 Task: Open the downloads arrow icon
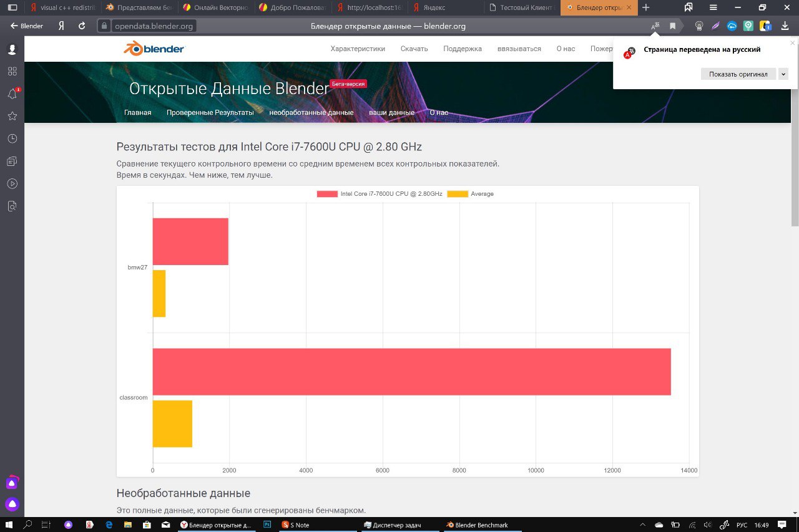[785, 26]
